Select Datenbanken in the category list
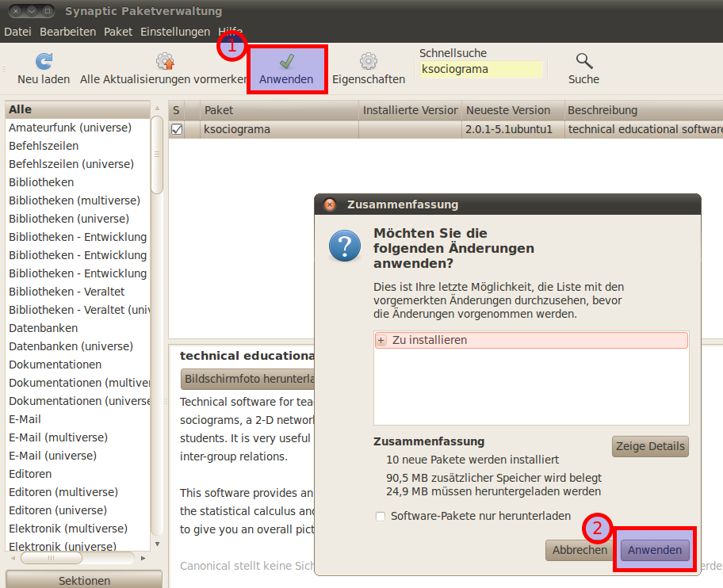This screenshot has width=723, height=588. click(x=44, y=328)
